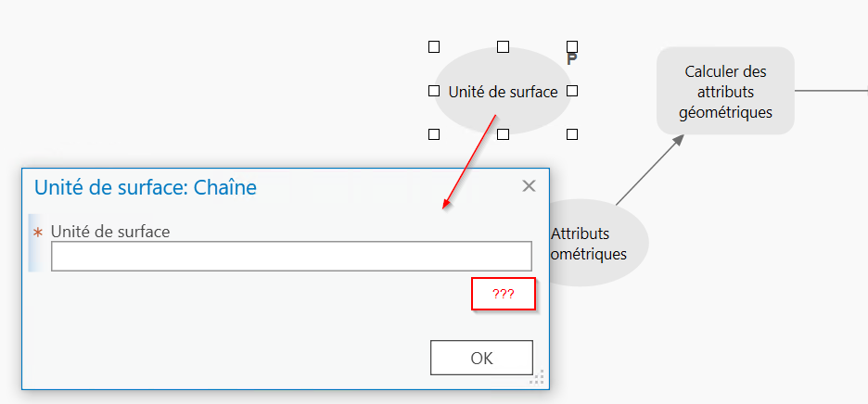Click the OK button in the dialog

[x=481, y=358]
